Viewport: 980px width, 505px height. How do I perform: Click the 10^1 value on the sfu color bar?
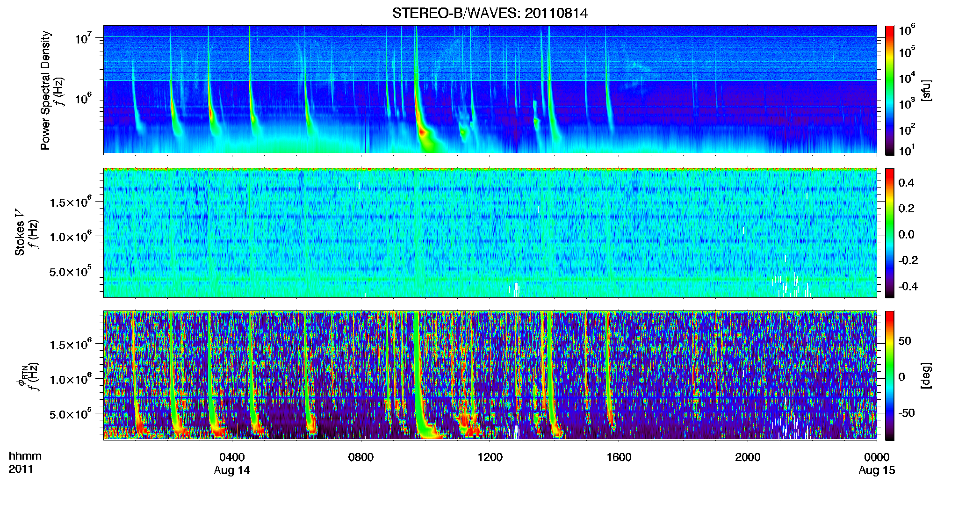[x=907, y=150]
